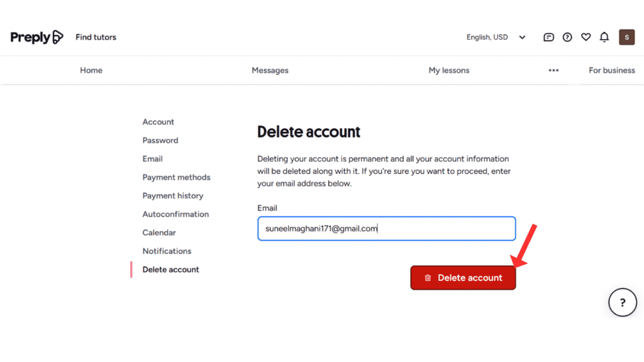Expand the three-dot more menu in navigation
The width and height of the screenshot is (644, 362).
pyautogui.click(x=553, y=70)
